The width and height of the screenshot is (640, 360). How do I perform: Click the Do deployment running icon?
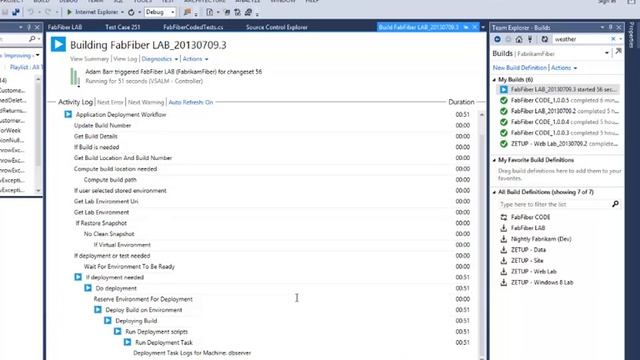pyautogui.click(x=88, y=288)
